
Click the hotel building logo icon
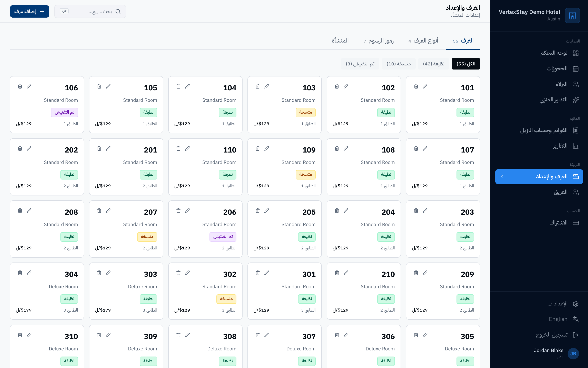point(572,16)
